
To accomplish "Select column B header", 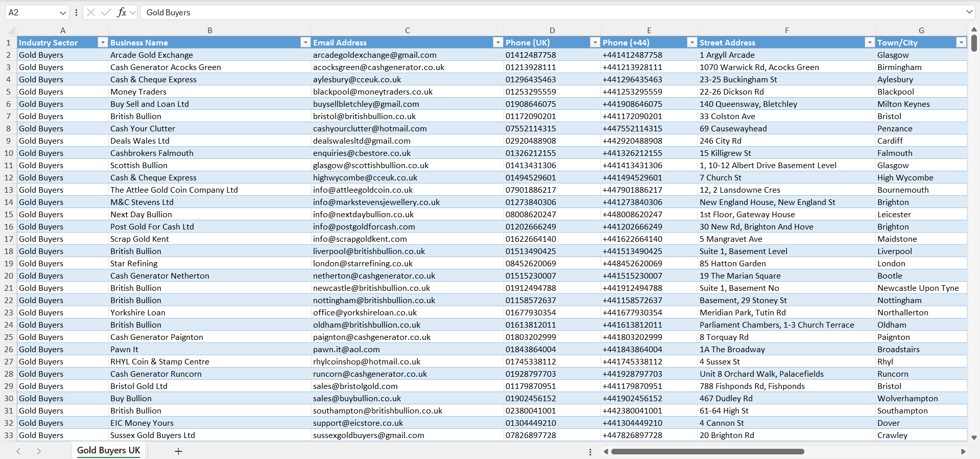I will tap(210, 31).
